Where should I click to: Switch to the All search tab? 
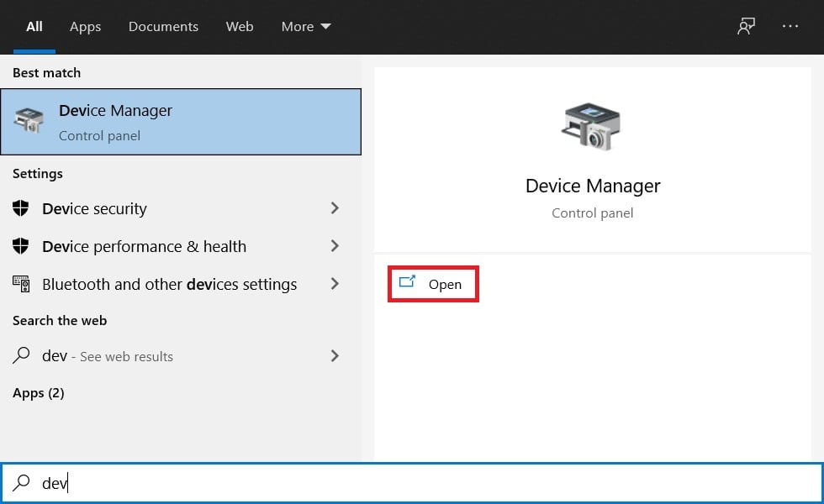tap(34, 26)
